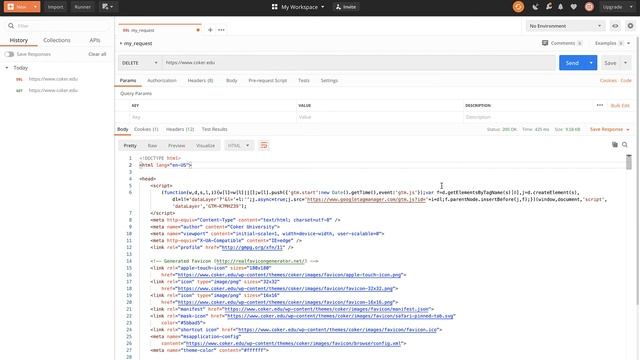The height and width of the screenshot is (360, 640).
Task: Switch to Bulk Edit mode
Action: 620,105
